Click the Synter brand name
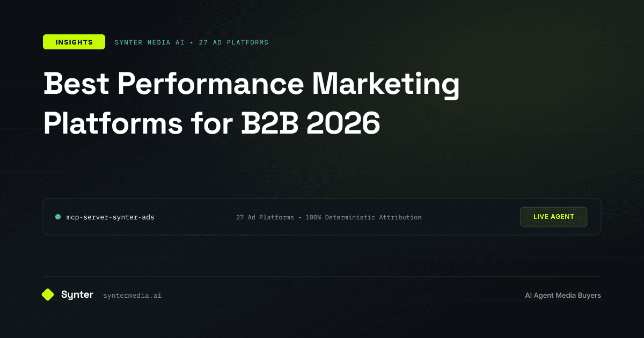Image resolution: width=644 pixels, height=338 pixels. 77,295
